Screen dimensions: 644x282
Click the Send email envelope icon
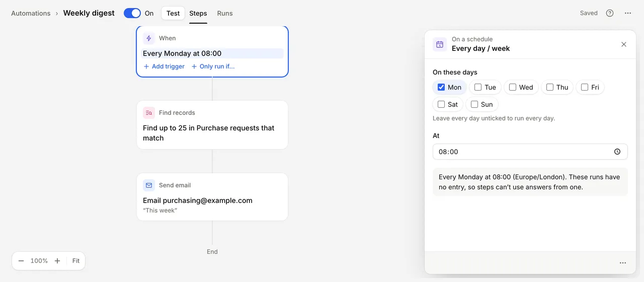tap(148, 185)
